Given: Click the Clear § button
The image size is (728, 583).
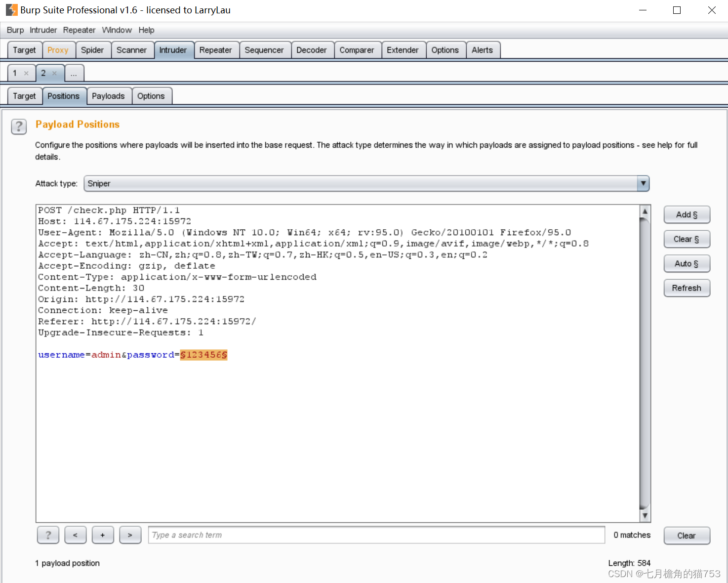Looking at the screenshot, I should coord(687,239).
